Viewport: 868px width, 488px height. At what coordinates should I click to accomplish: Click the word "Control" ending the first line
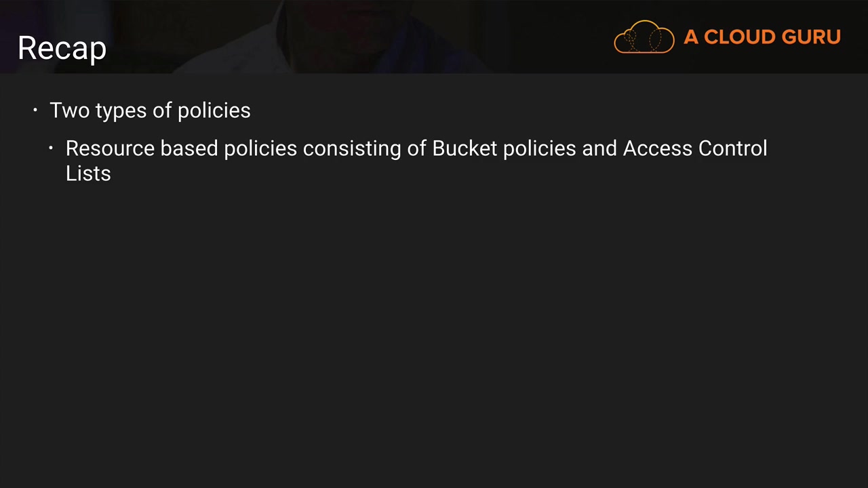tap(732, 148)
